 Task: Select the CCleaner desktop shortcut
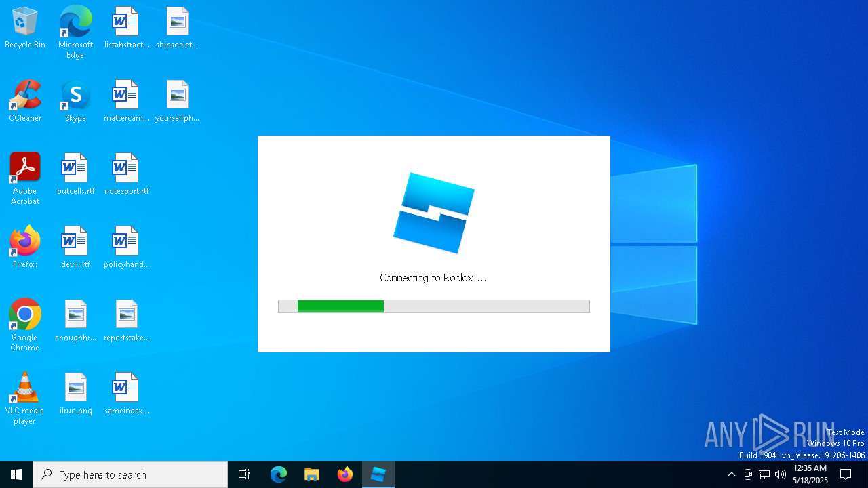point(25,102)
